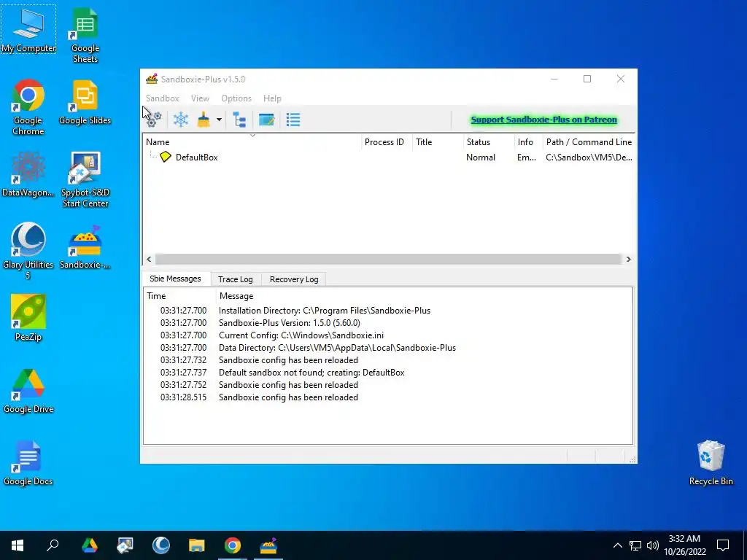Select the Recycle Bin desktop icon
The image size is (747, 560).
(711, 463)
